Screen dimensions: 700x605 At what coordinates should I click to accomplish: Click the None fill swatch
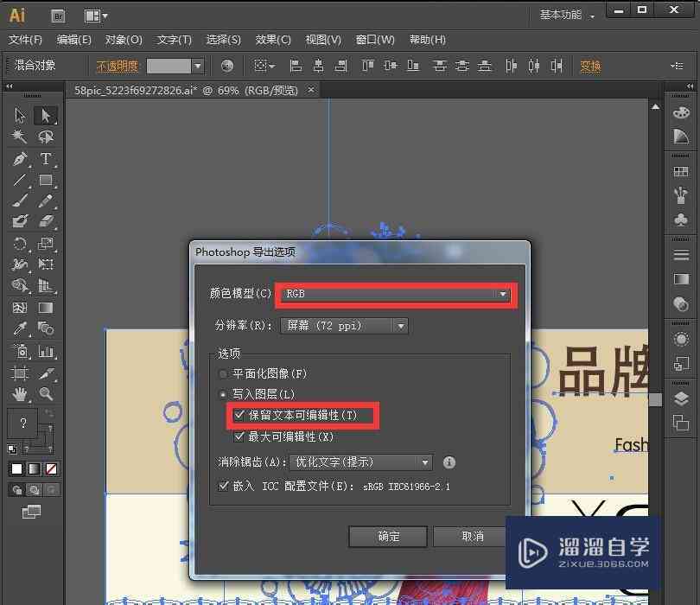(x=51, y=468)
